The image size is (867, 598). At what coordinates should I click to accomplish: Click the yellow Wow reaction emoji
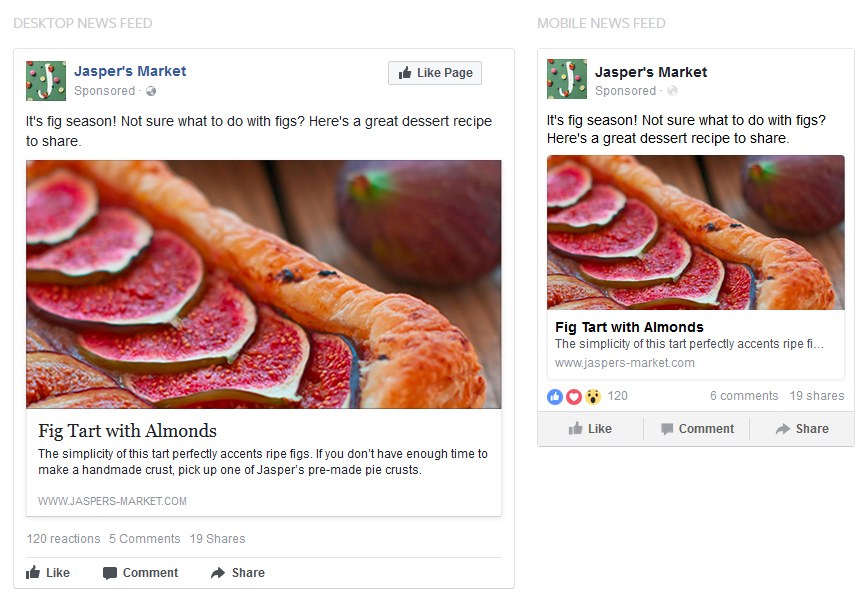[x=593, y=396]
